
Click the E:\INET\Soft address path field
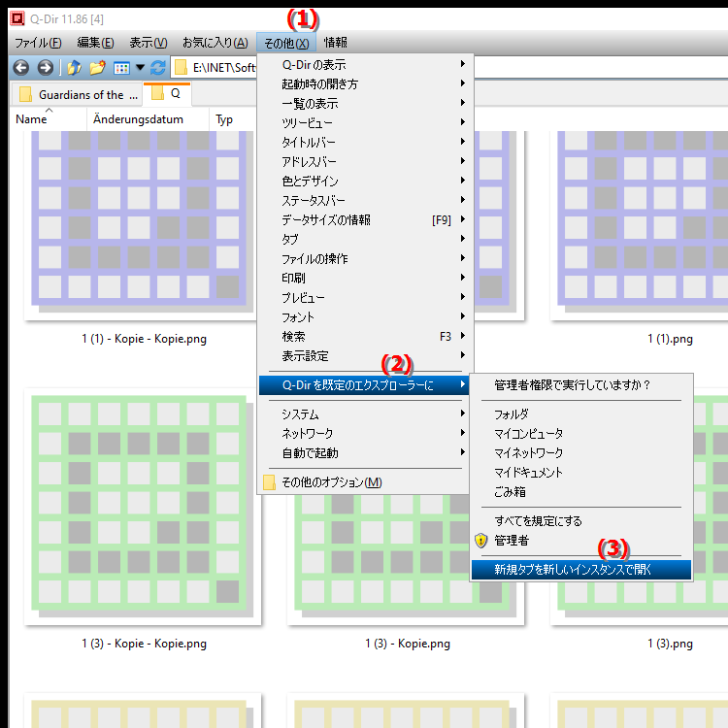[x=224, y=68]
